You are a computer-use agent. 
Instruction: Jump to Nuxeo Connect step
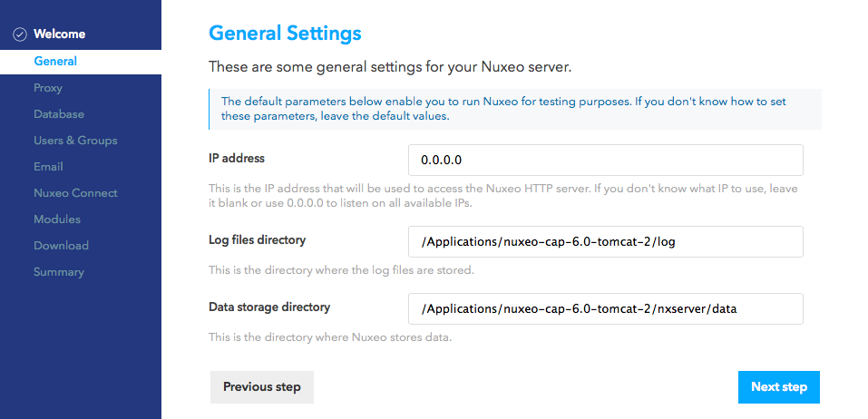click(75, 193)
